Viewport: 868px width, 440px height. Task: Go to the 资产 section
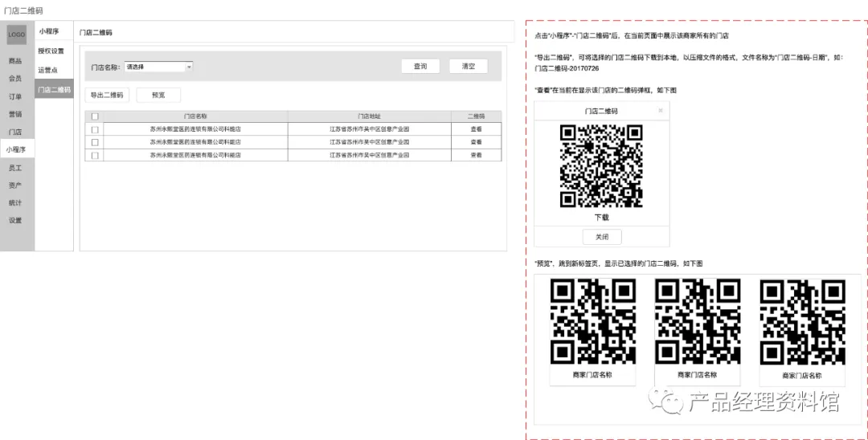15,185
